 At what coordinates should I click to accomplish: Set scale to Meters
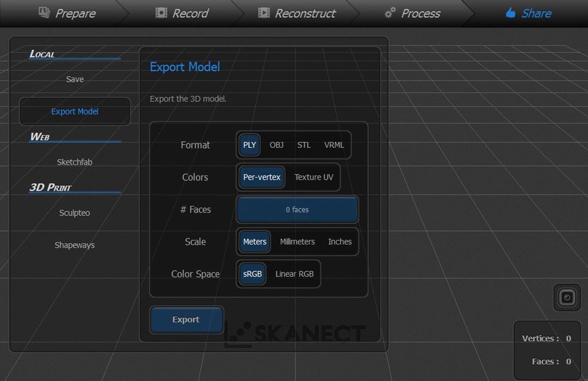pos(255,242)
